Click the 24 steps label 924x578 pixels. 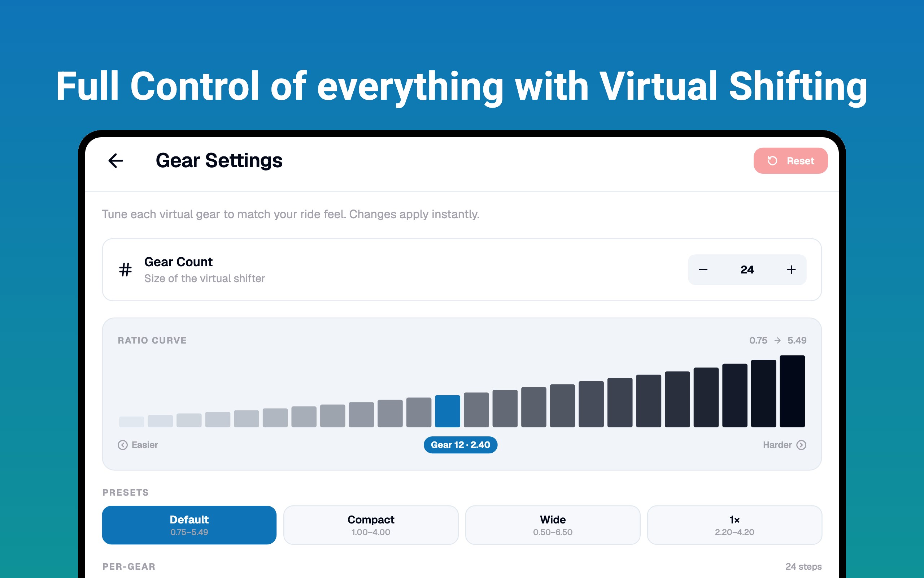(x=803, y=566)
